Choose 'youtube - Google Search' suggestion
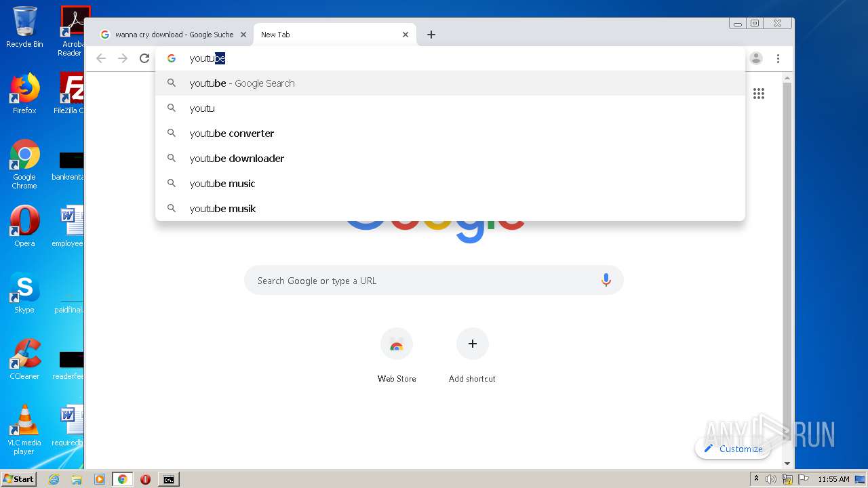This screenshot has width=868, height=488. click(x=450, y=83)
